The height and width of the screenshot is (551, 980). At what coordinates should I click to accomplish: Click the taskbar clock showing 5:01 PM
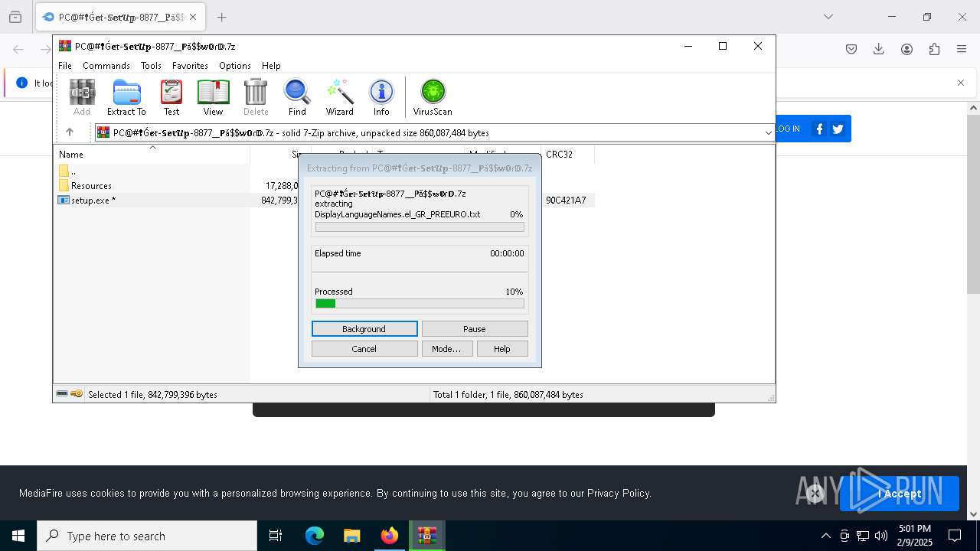(915, 536)
